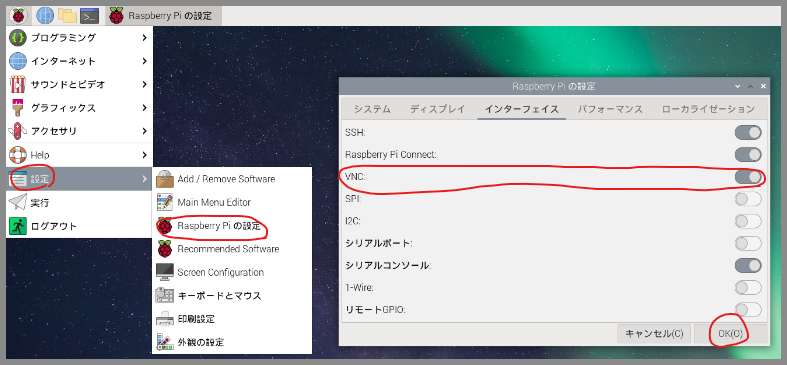The width and height of the screenshot is (787, 365).
Task: Launch the terminal icon in taskbar
Action: pyautogui.click(x=89, y=16)
